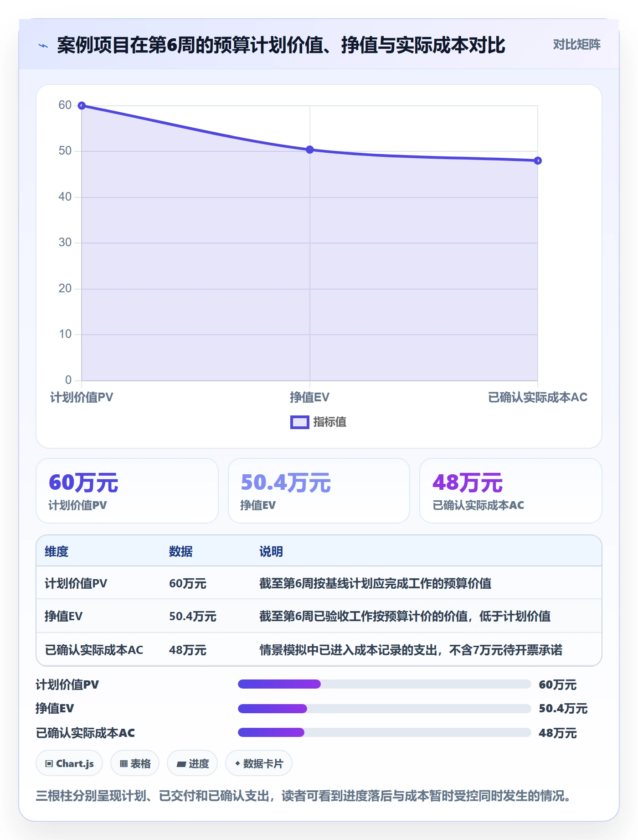
Task: Click the bar icon in the 进度 chip
Action: (181, 764)
